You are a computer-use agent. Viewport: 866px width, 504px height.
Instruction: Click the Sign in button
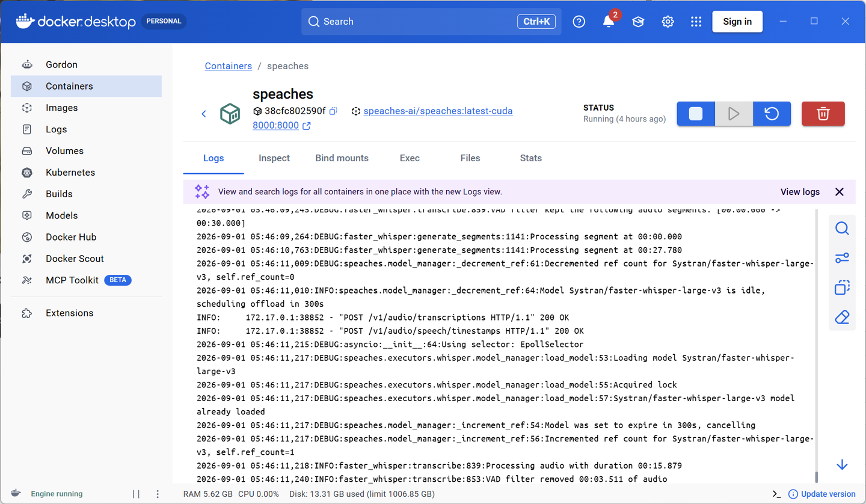737,22
